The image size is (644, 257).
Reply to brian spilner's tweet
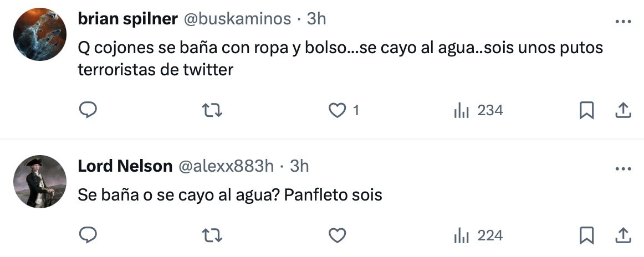(88, 111)
